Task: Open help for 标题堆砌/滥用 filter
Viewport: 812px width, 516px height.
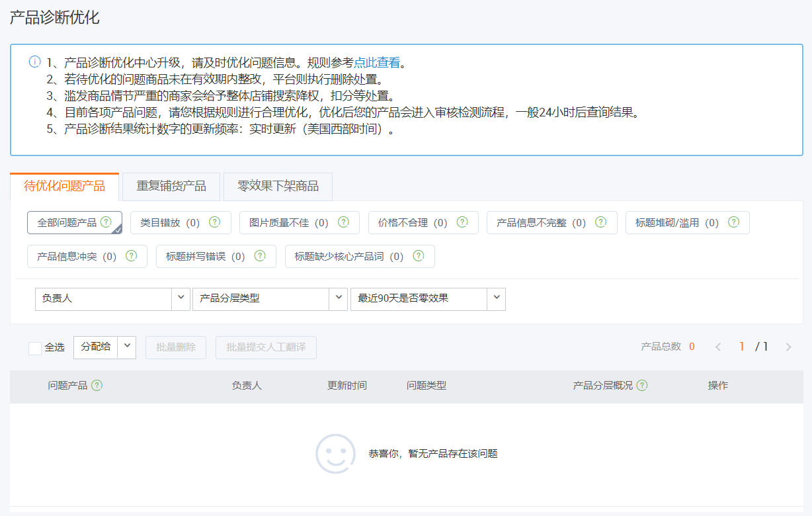Action: click(733, 223)
